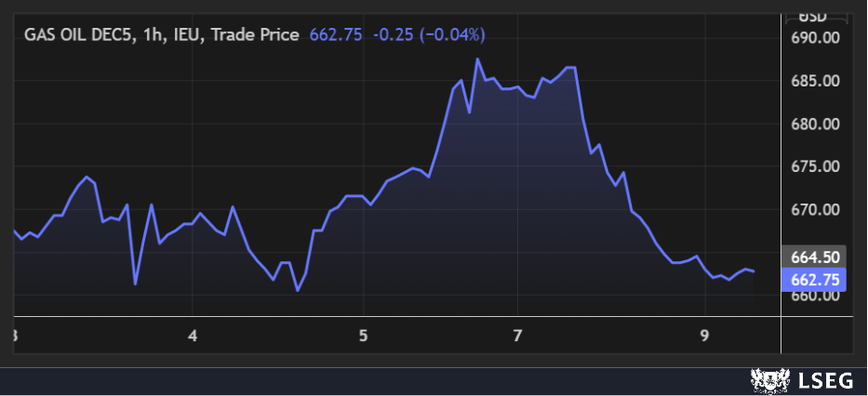Click the 675.00 price axis label
The height and width of the screenshot is (396, 868).
pos(815,166)
